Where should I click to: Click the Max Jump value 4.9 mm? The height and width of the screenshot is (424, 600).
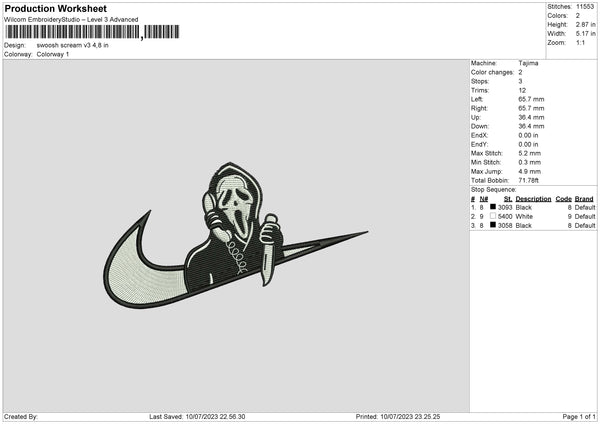click(530, 171)
